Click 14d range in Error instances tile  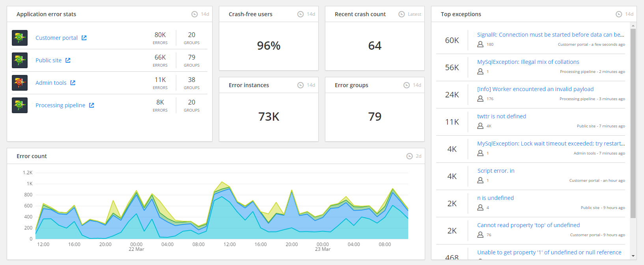[311, 85]
